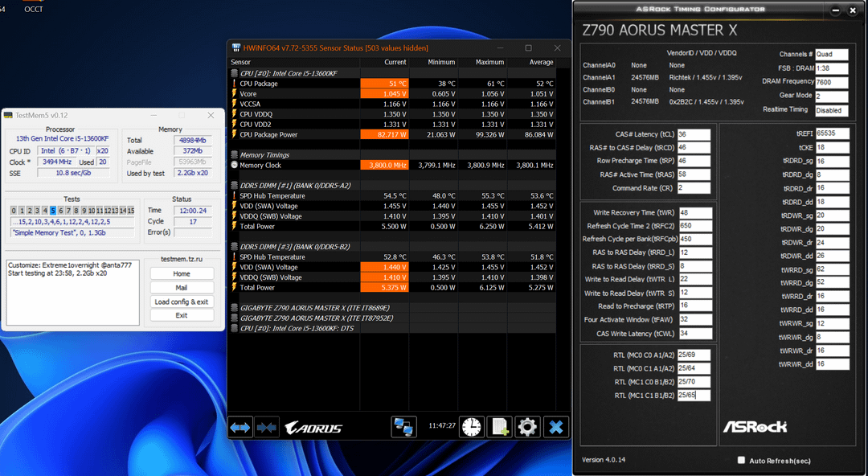Click the Memory Clock row clock icon

[x=234, y=165]
